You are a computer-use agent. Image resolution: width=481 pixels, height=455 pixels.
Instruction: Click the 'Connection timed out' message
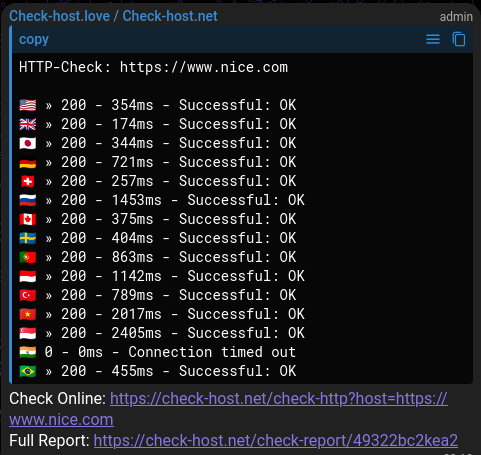coord(212,352)
